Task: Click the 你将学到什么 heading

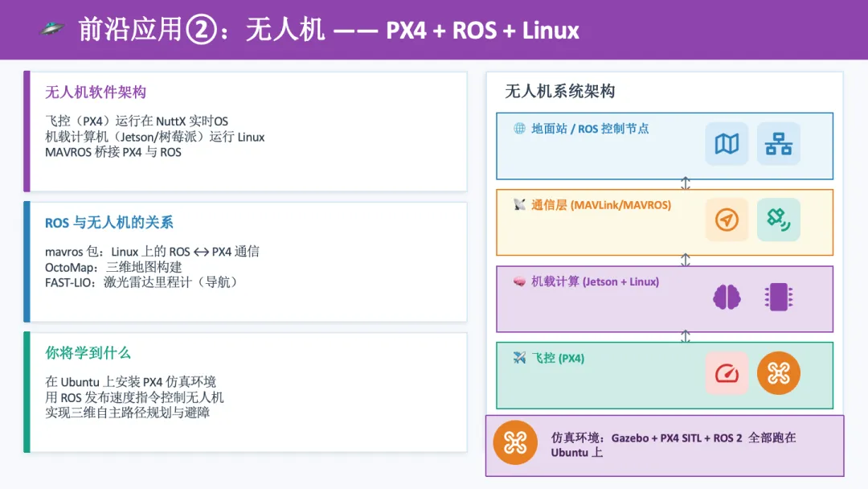Action: [88, 353]
